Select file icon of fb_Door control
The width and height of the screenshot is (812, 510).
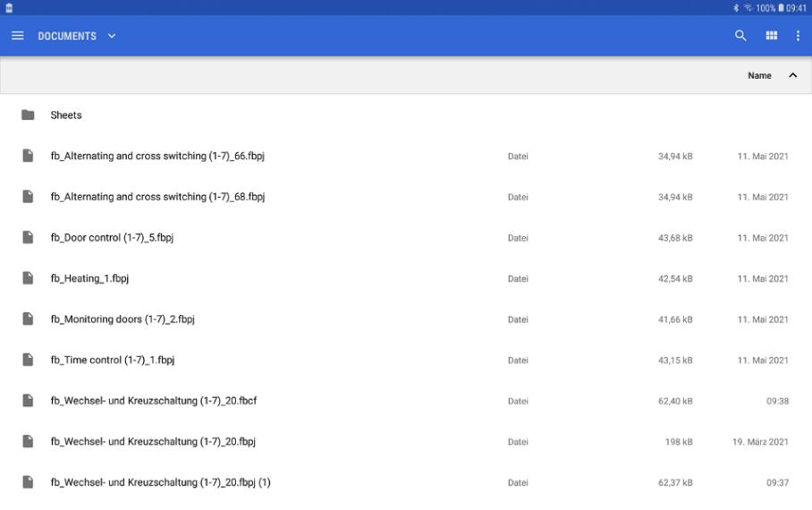click(28, 237)
